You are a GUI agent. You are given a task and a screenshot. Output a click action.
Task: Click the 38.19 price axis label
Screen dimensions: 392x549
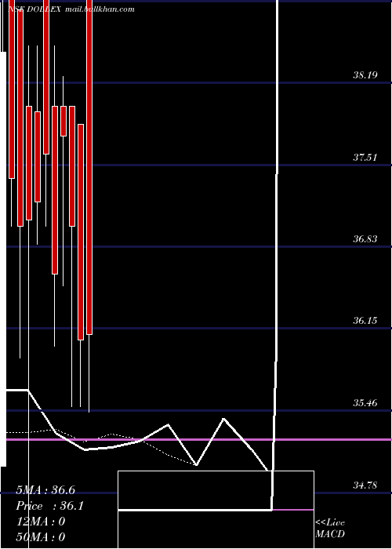(x=365, y=75)
